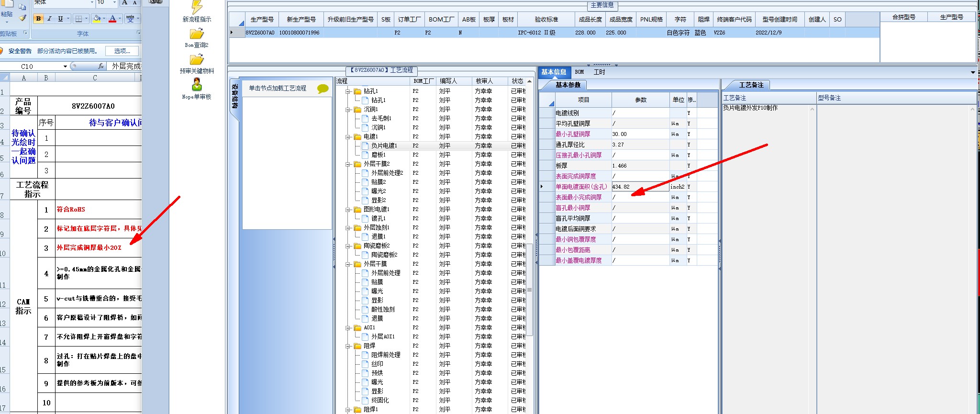The width and height of the screenshot is (980, 414).
Task: Toggle Italic formatting in Excel ribbon
Action: [49, 19]
